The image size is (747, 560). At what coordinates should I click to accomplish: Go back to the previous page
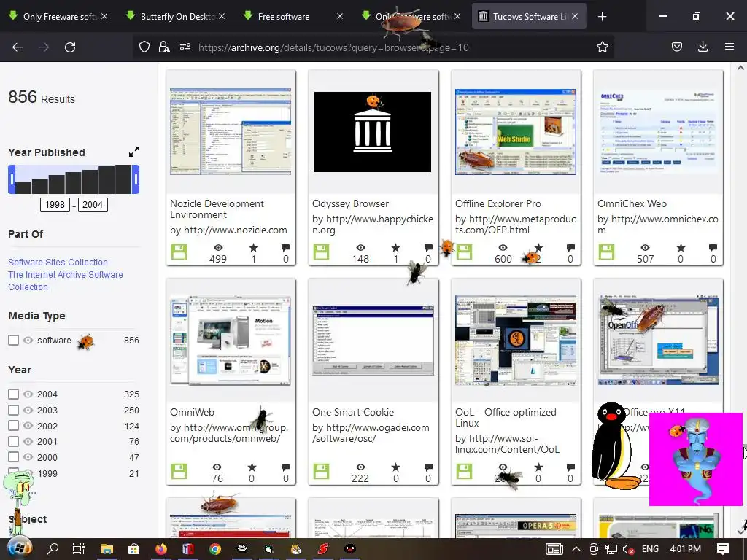coord(18,47)
